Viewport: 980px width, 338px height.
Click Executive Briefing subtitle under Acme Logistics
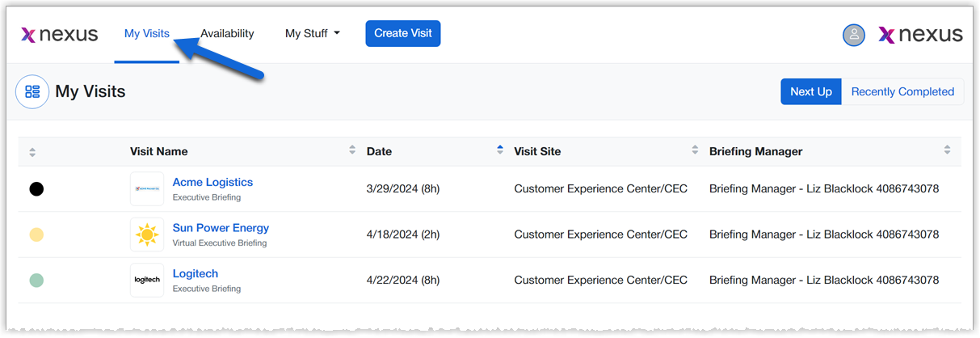207,197
